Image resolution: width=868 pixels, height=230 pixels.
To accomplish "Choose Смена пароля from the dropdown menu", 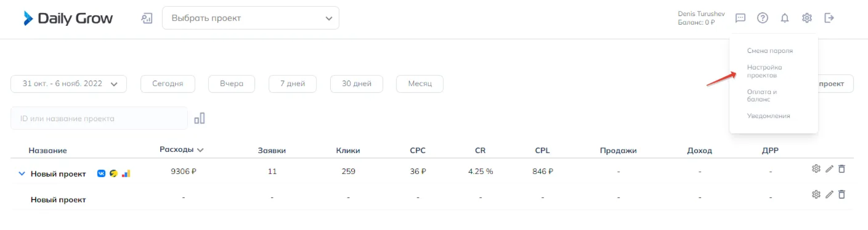I will (x=769, y=51).
